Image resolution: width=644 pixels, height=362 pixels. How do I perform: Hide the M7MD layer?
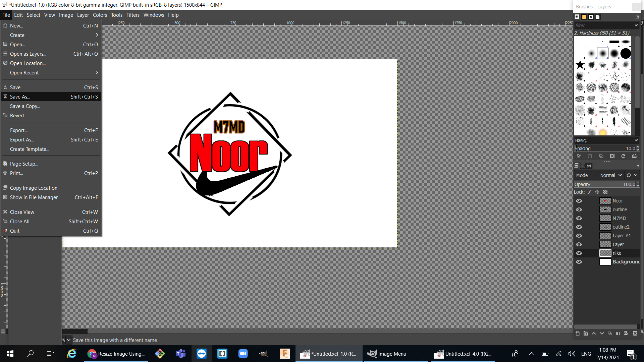tap(579, 218)
